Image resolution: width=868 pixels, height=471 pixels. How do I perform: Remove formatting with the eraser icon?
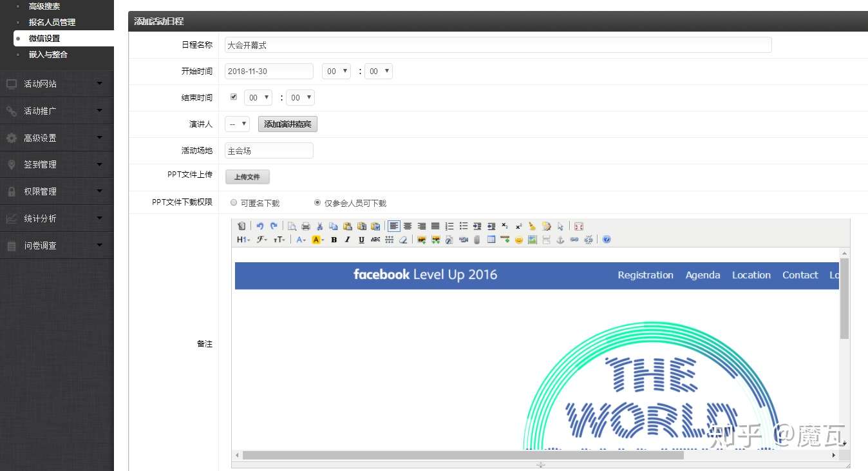pos(403,240)
